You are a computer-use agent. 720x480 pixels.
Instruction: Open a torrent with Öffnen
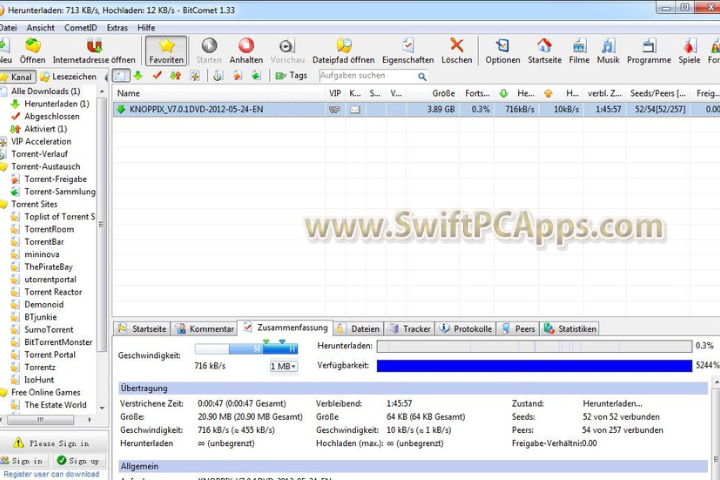(x=32, y=51)
